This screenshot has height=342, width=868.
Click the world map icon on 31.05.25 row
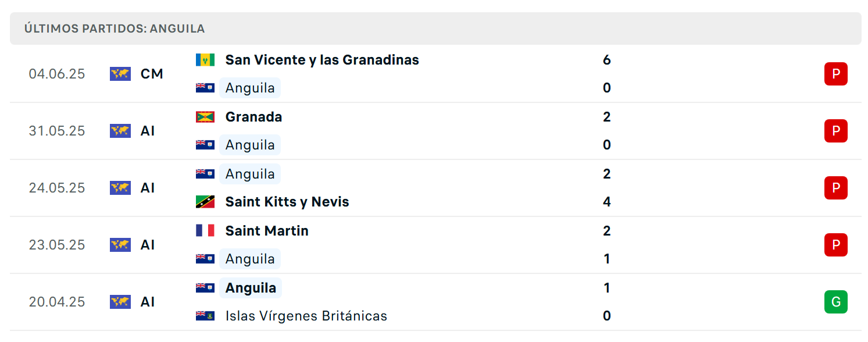pos(120,131)
